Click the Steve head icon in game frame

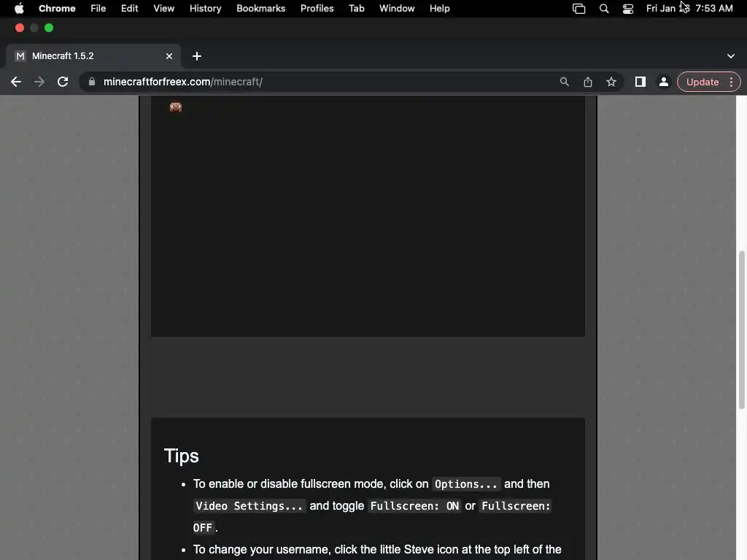point(176,107)
